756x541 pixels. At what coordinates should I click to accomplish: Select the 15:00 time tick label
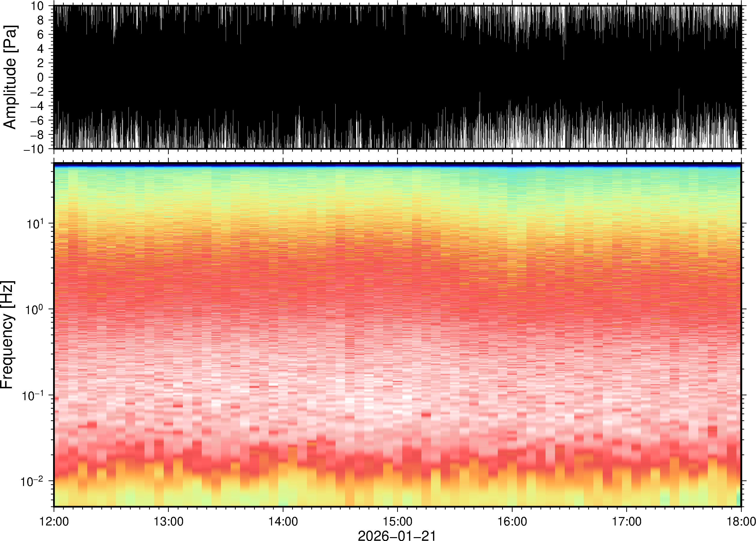(x=397, y=521)
